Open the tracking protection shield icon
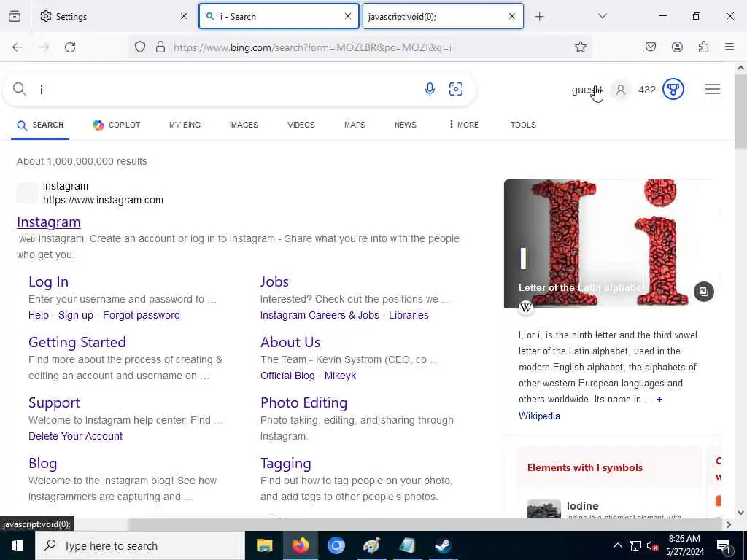This screenshot has height=560, width=747. (x=139, y=47)
